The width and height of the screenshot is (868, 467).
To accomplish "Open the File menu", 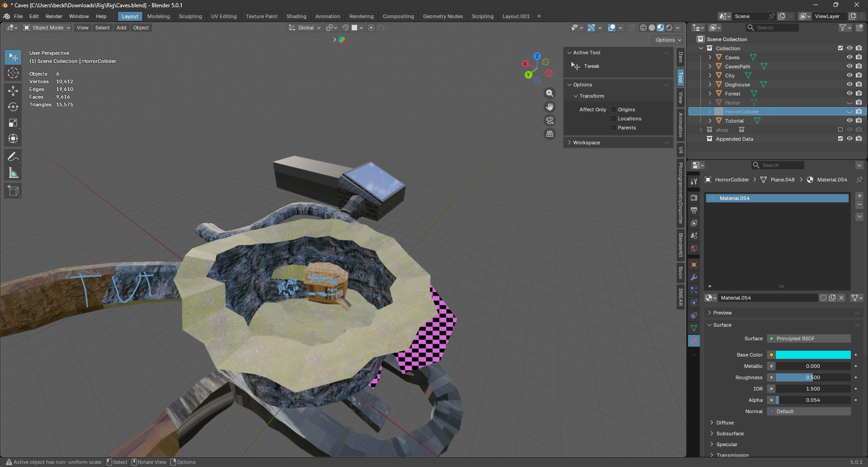I will click(x=18, y=16).
